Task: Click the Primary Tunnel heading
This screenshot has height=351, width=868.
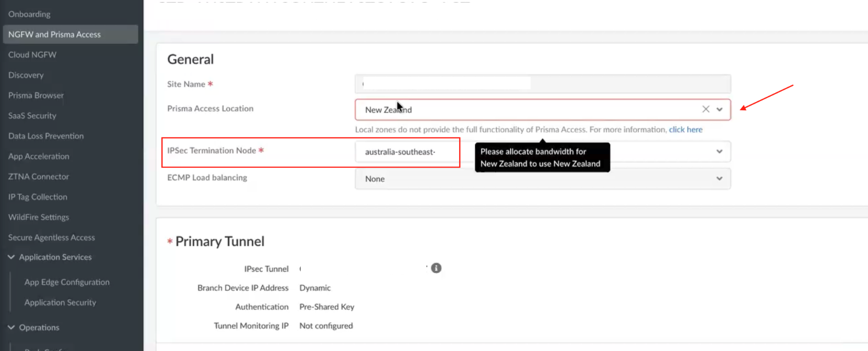Action: [x=220, y=241]
